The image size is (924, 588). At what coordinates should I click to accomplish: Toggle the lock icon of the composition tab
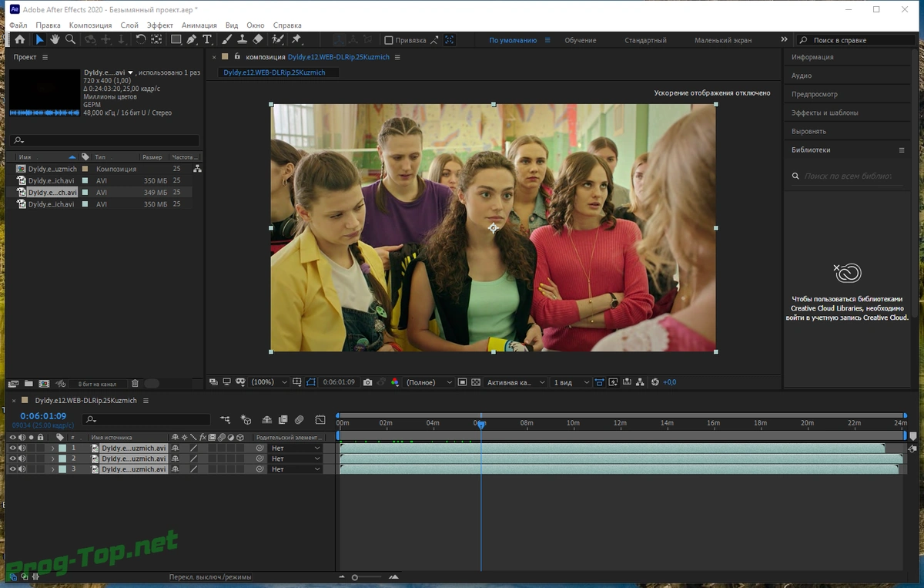[237, 56]
